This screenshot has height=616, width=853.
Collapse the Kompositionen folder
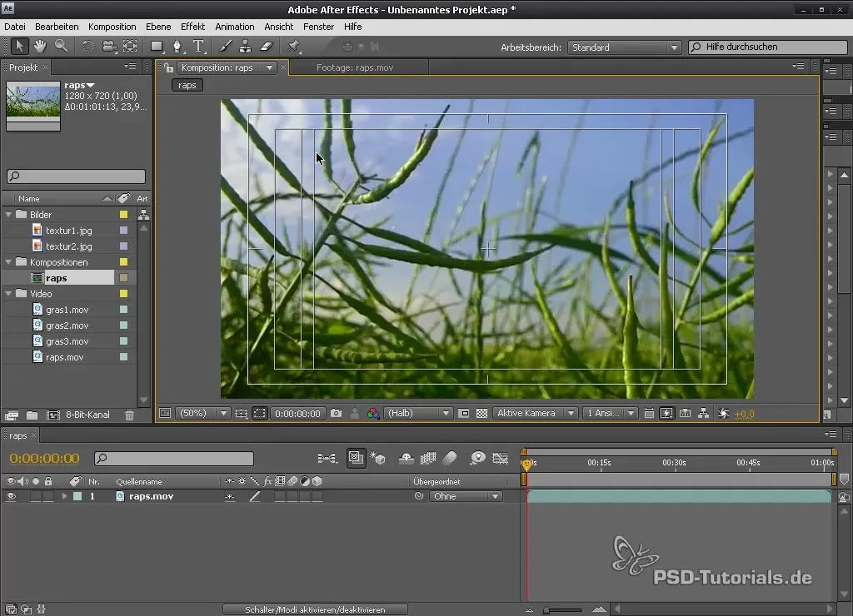pos(8,262)
